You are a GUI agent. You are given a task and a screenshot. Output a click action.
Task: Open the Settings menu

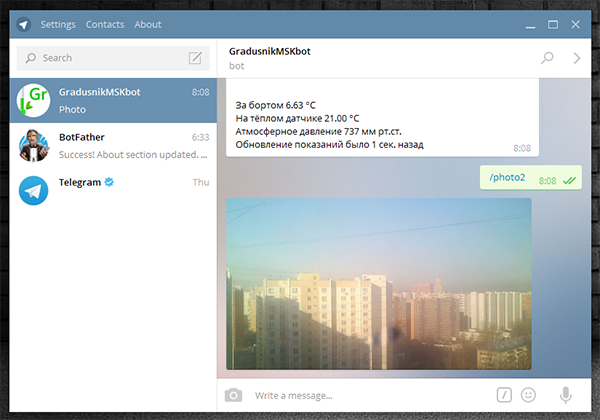pos(58,24)
